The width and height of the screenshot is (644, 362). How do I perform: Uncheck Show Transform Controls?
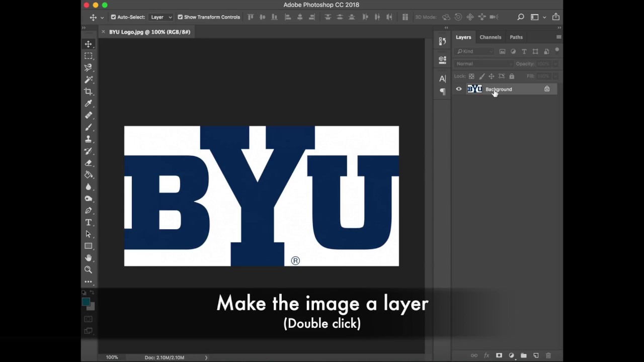point(180,17)
